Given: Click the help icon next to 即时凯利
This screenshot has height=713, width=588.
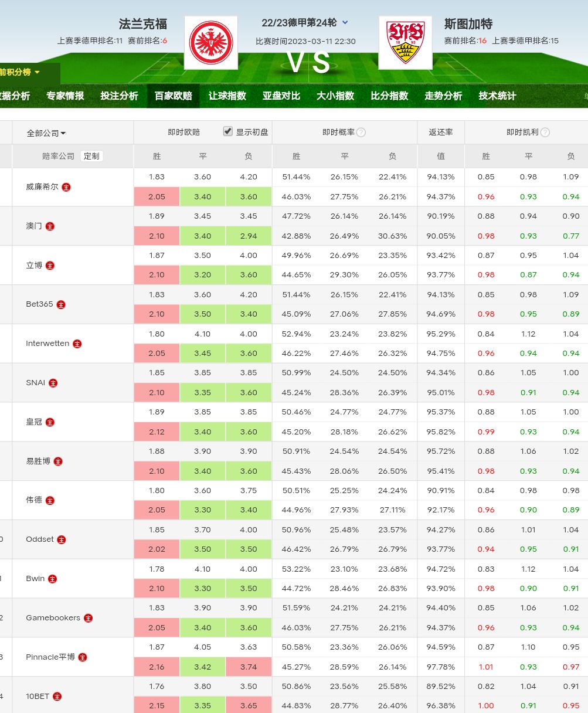Looking at the screenshot, I should 545,133.
